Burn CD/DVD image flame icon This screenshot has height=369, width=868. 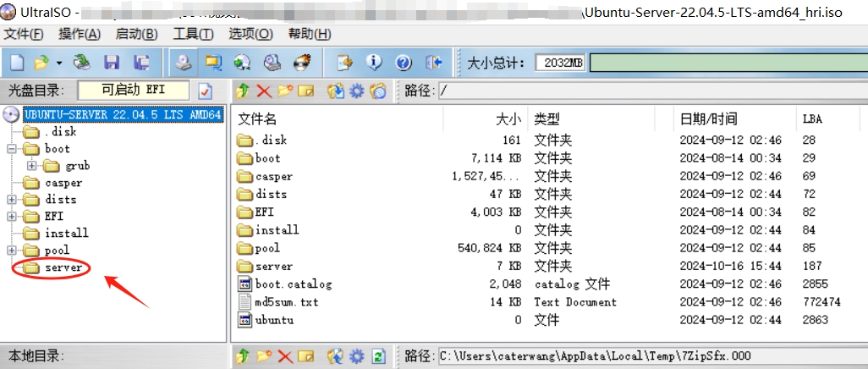(x=302, y=63)
